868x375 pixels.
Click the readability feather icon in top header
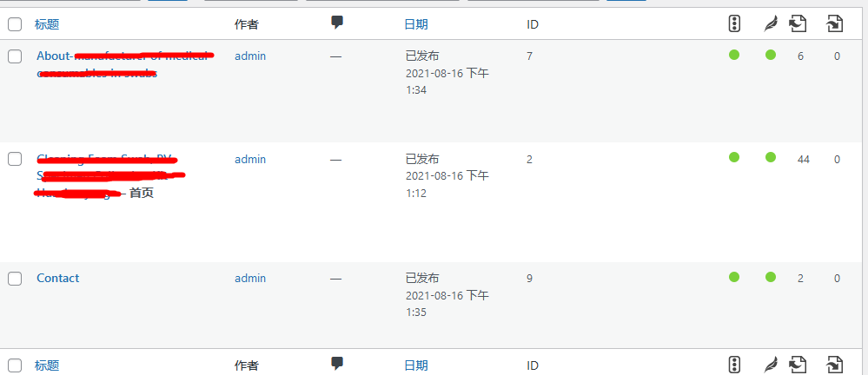tap(770, 23)
